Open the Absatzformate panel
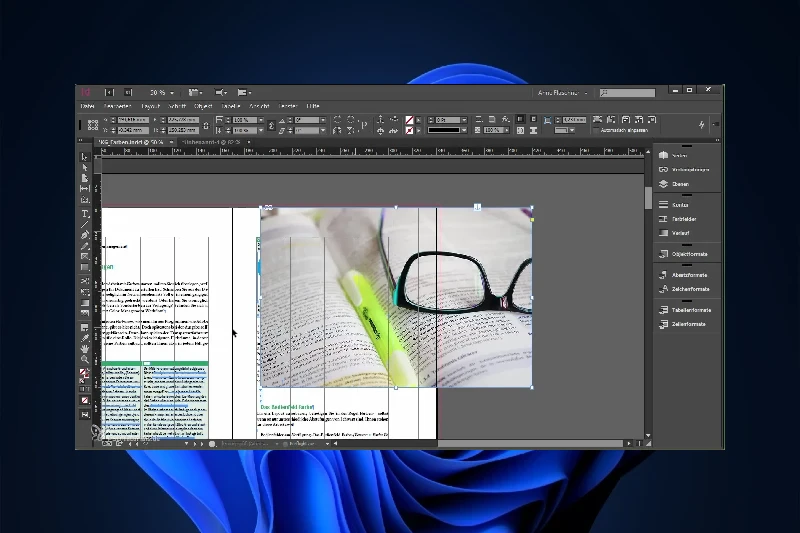 click(689, 275)
